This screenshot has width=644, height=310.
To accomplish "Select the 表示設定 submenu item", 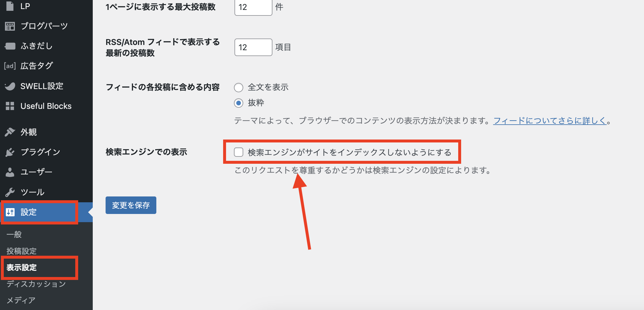I will (22, 267).
